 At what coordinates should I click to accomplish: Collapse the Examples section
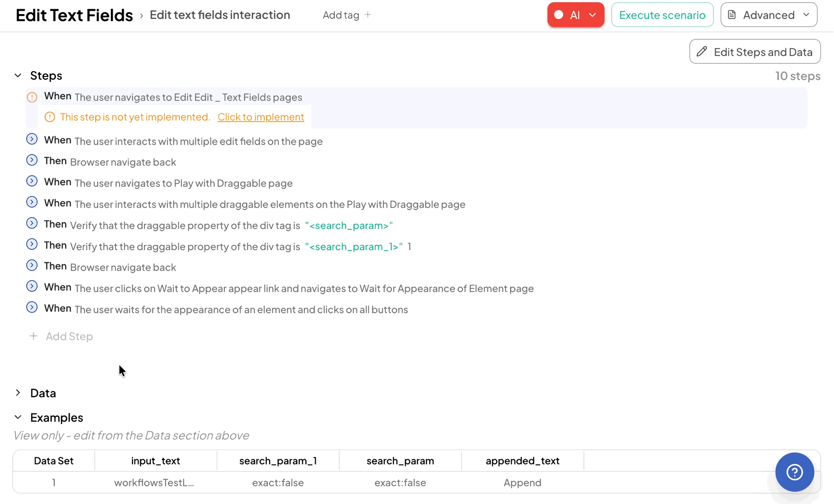18,417
